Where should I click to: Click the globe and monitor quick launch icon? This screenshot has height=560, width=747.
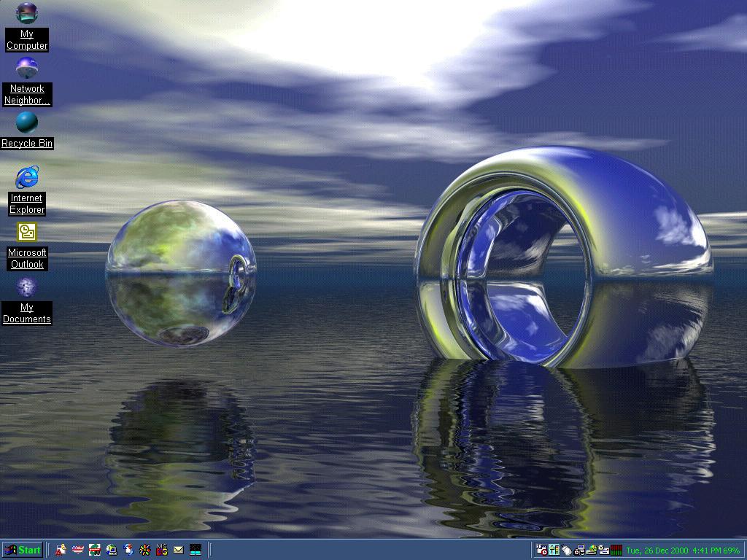point(112,550)
